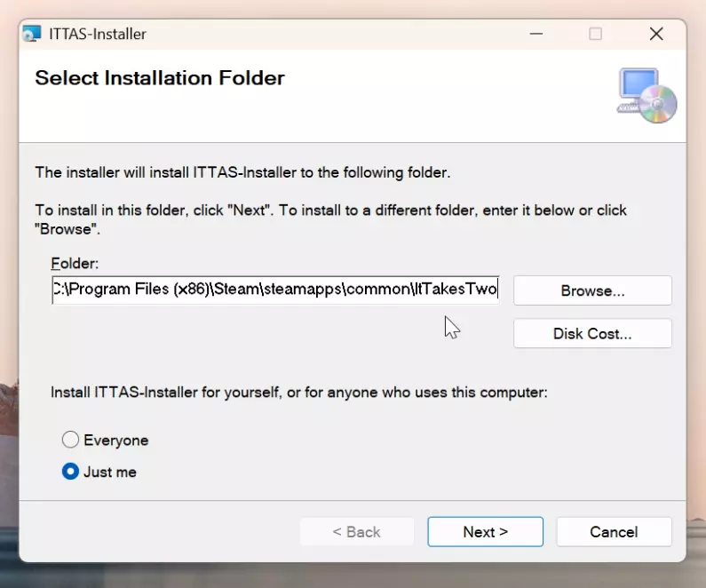Show the Disk Cost... details

coord(592,334)
